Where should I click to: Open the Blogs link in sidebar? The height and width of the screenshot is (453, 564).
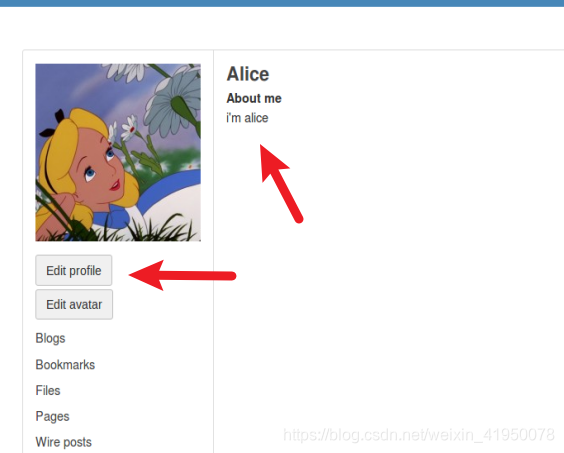(x=50, y=338)
